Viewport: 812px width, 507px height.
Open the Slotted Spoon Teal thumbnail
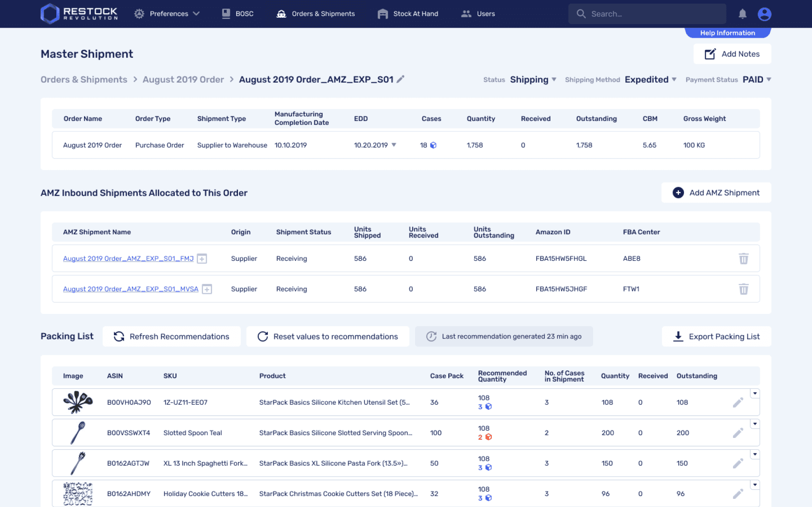click(78, 432)
